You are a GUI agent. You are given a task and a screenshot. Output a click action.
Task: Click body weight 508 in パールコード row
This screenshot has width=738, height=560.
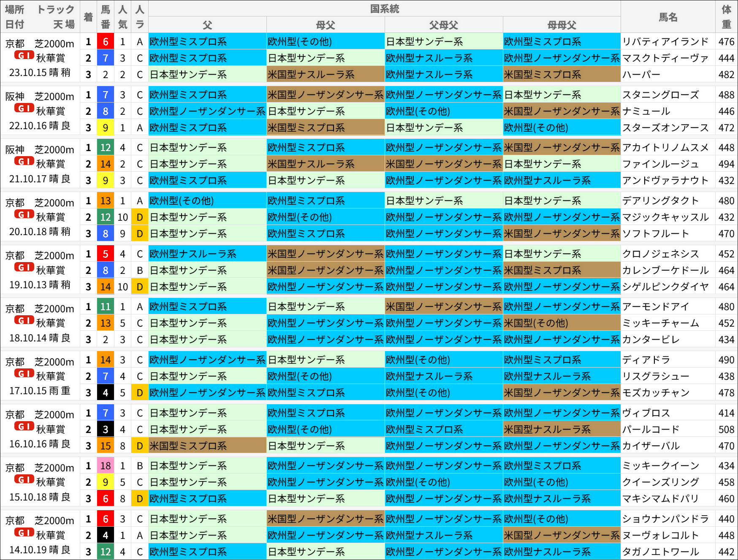click(727, 430)
